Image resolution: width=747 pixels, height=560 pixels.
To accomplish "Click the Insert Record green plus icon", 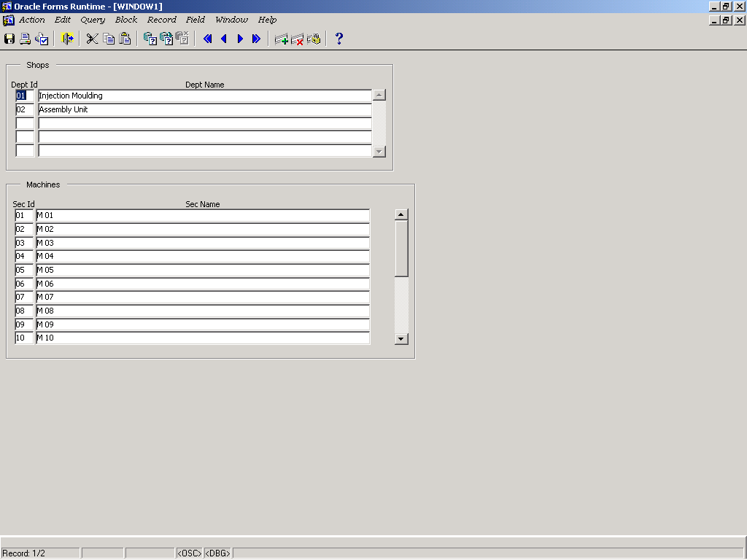I will pos(281,39).
